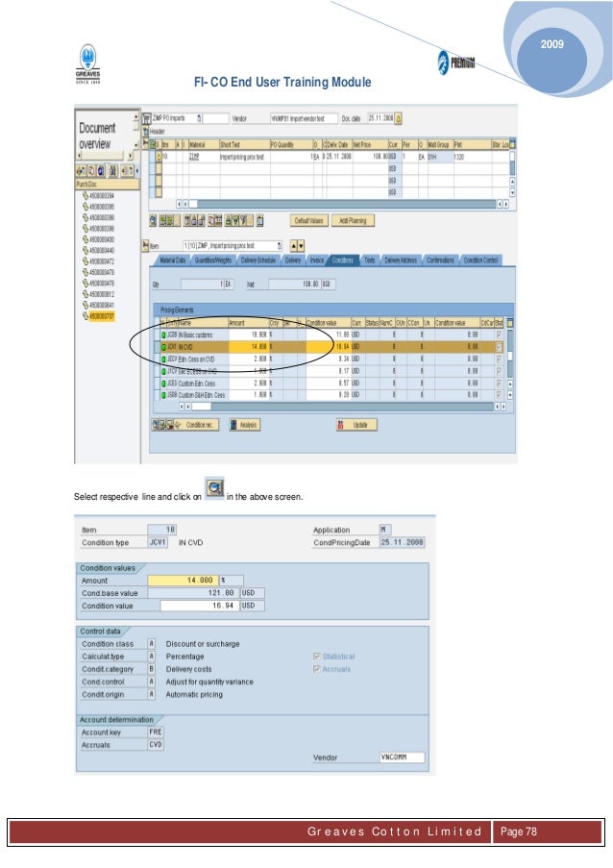This screenshot has height=868, width=613.
Task: Click the table settings icon of item grid
Action: coord(512,144)
